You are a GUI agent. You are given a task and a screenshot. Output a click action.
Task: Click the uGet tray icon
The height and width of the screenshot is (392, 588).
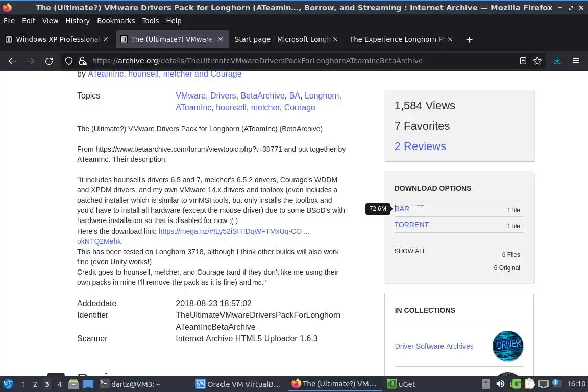pyautogui.click(x=515, y=384)
